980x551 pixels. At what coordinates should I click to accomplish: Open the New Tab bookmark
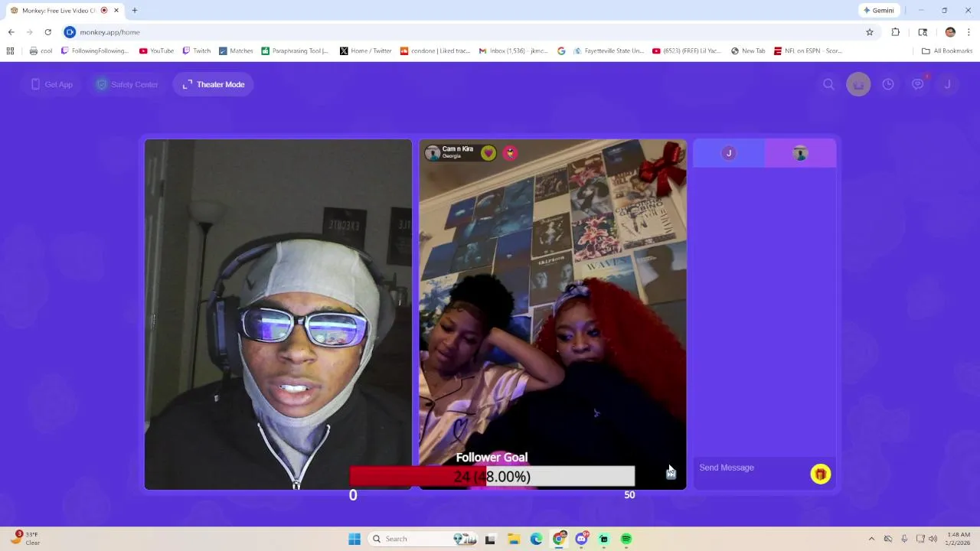[x=748, y=51]
